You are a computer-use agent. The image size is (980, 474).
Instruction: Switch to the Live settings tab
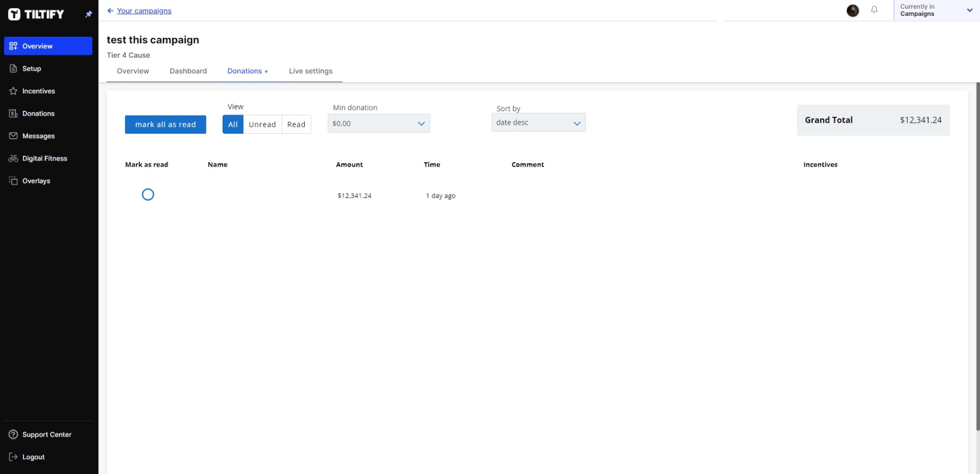311,71
